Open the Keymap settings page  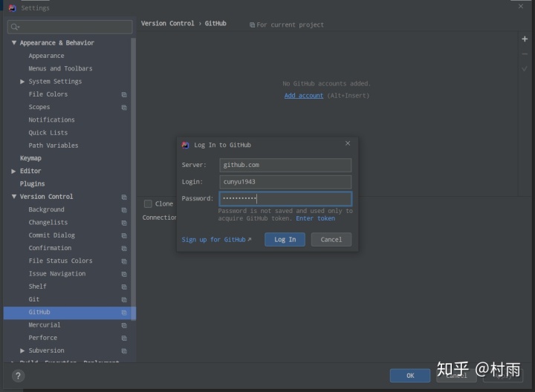click(30, 158)
